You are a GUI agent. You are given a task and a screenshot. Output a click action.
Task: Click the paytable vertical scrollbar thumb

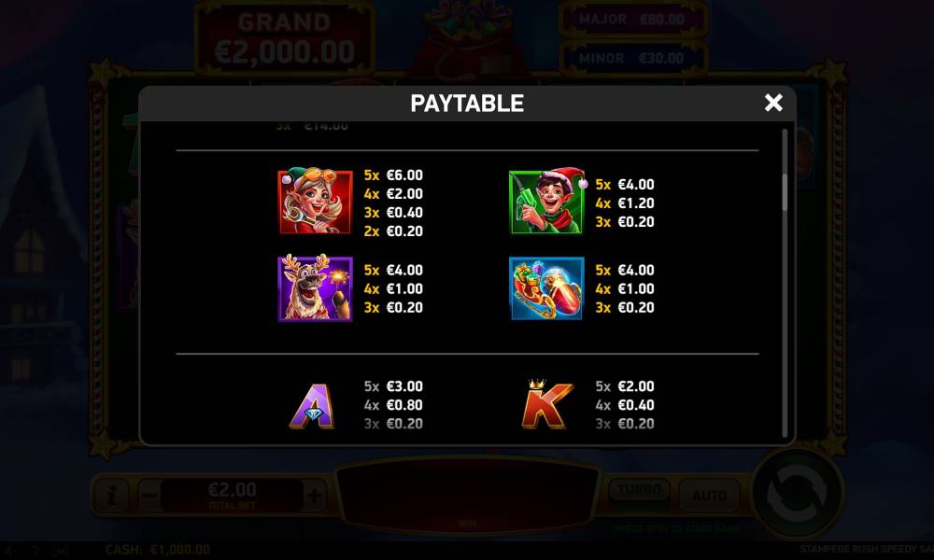click(x=785, y=191)
